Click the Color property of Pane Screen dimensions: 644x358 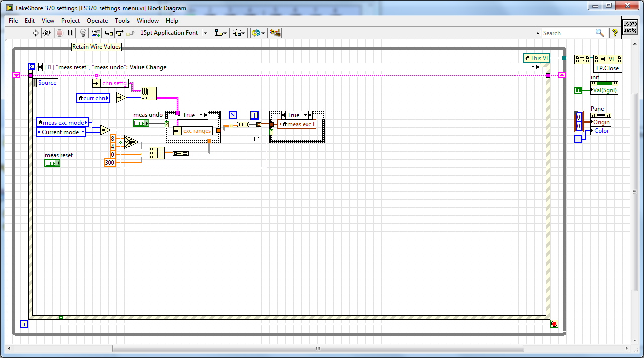(x=601, y=131)
